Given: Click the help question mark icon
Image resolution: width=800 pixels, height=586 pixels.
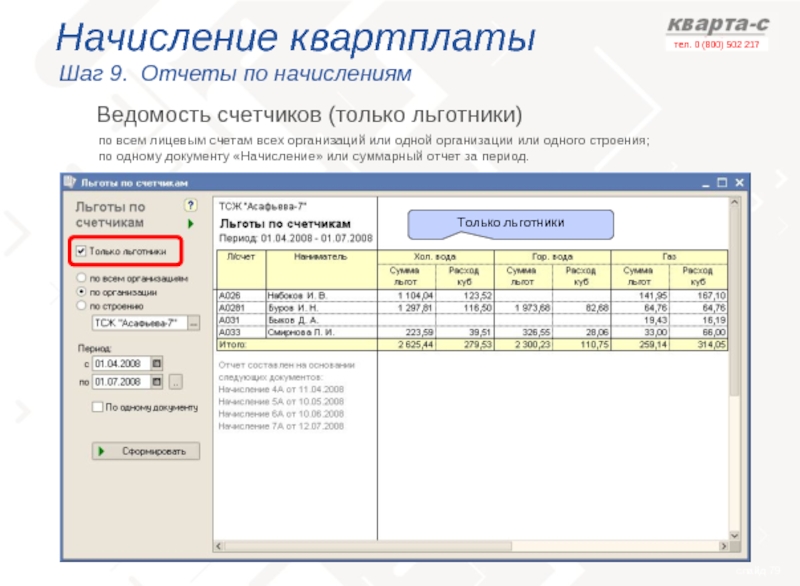Looking at the screenshot, I should point(190,205).
